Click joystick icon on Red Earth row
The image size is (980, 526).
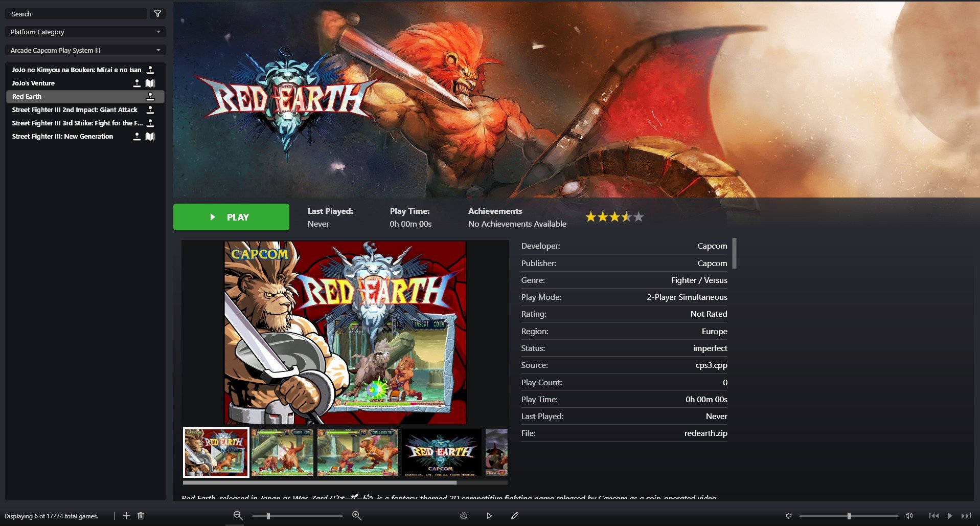(150, 96)
